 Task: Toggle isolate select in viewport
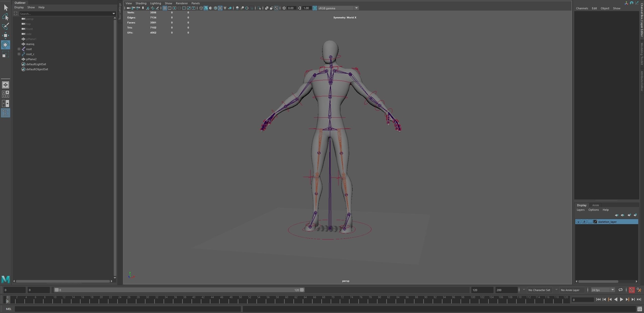click(x=259, y=8)
